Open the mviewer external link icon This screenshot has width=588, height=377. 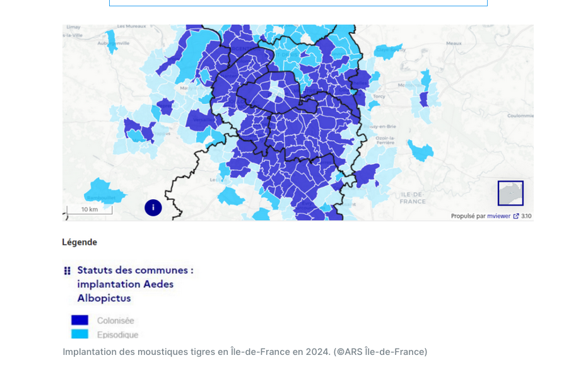pyautogui.click(x=516, y=216)
